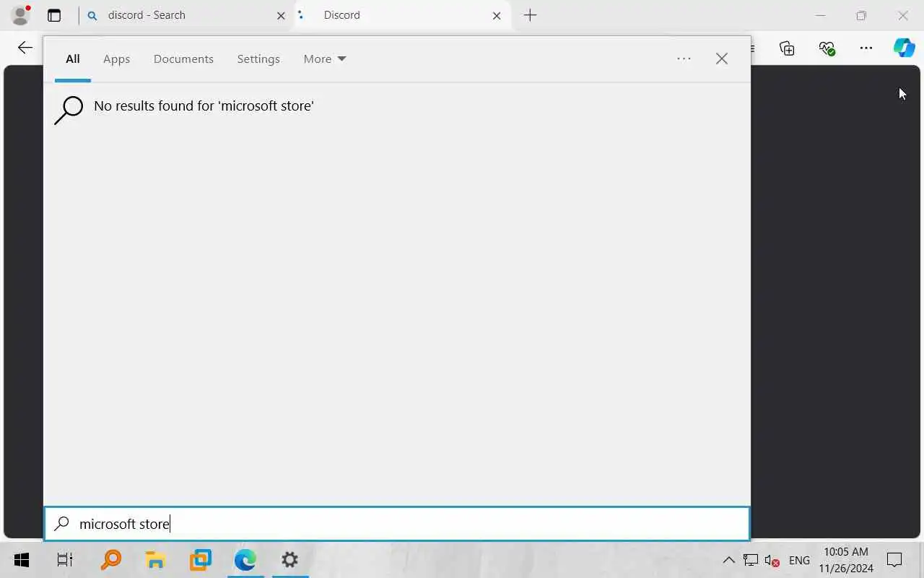The width and height of the screenshot is (924, 578).
Task: Open Browser essentials heart icon
Action: 827,48
